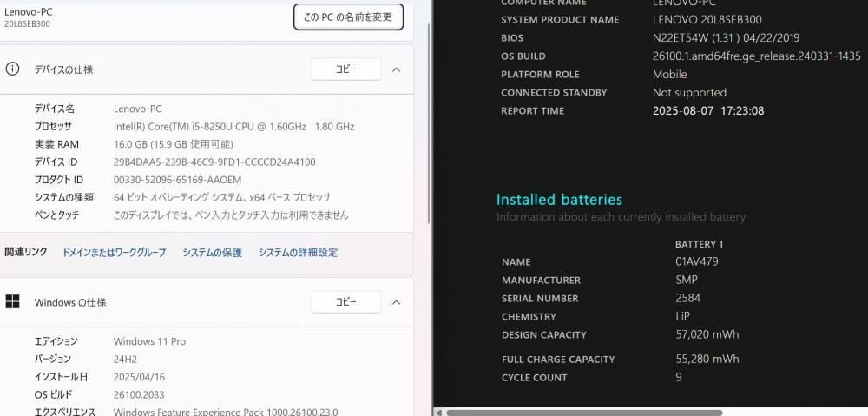Click the 20L8SEB300 model text under Lenovo-PC

tap(27, 24)
